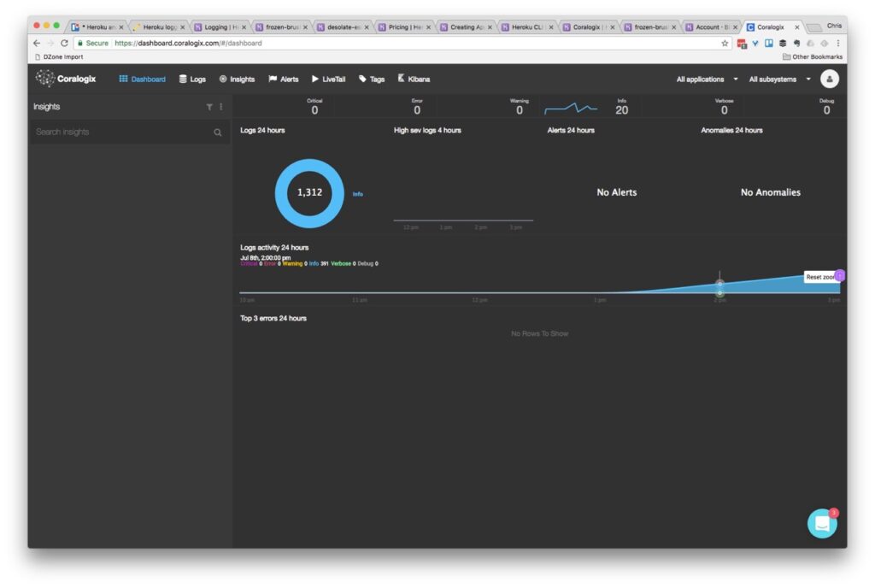Screen dimensions: 875x588
Task: Switch to the Heroku CLI browser tab
Action: pos(528,26)
